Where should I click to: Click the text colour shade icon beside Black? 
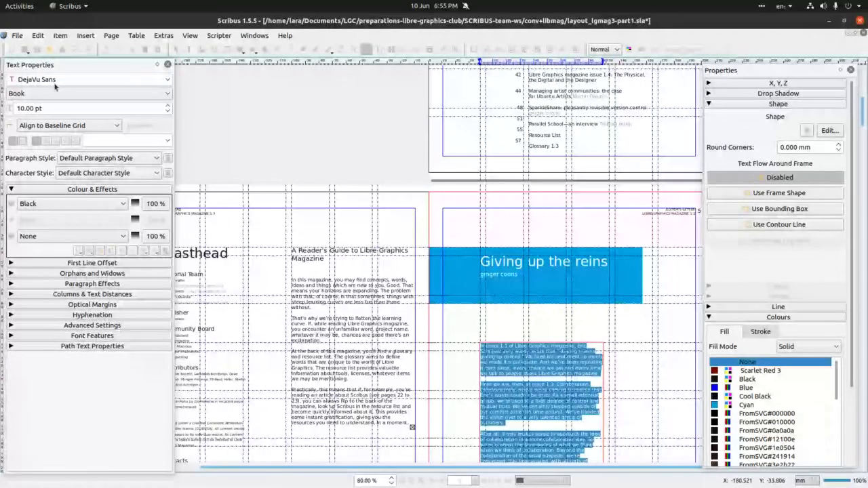point(135,203)
